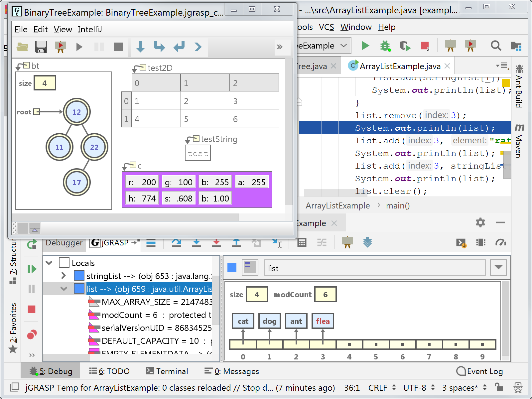
Task: Open the Terminal tool window
Action: tap(167, 371)
